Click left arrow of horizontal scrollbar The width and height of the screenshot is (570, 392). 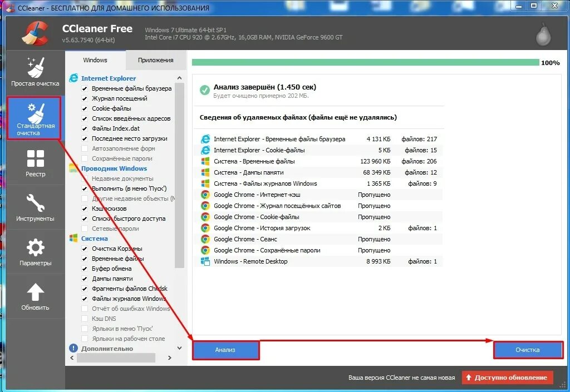(72, 358)
